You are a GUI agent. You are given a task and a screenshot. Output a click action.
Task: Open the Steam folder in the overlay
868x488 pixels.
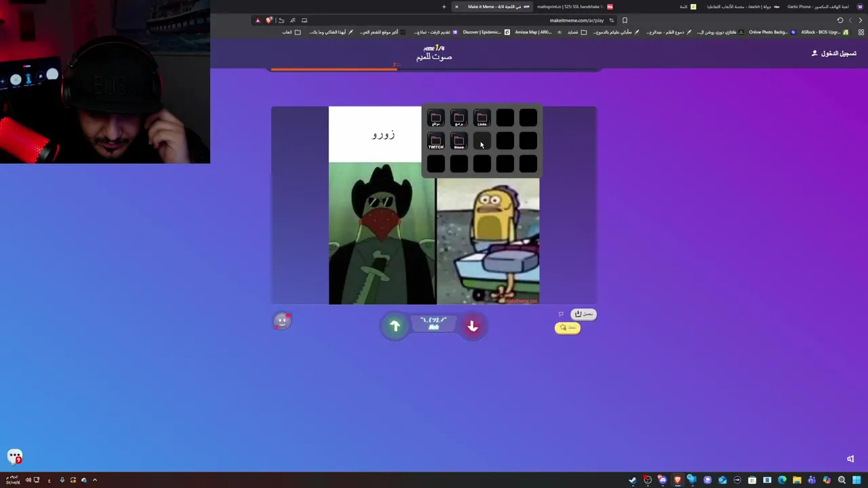(459, 141)
